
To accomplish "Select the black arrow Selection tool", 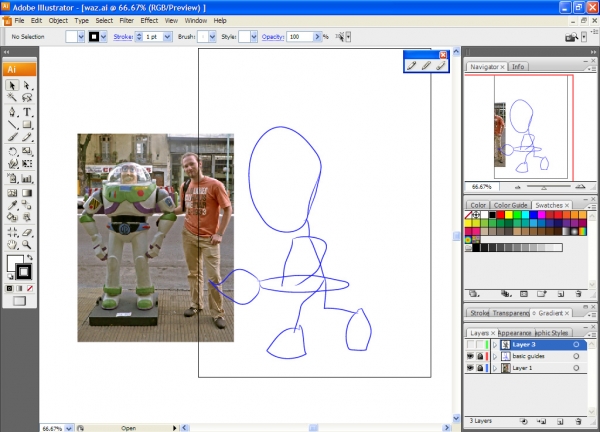I will point(12,85).
